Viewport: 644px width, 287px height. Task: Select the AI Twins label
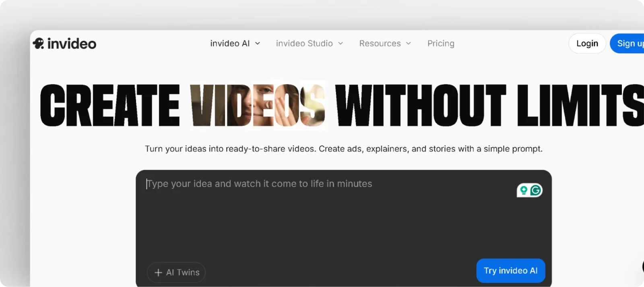183,273
